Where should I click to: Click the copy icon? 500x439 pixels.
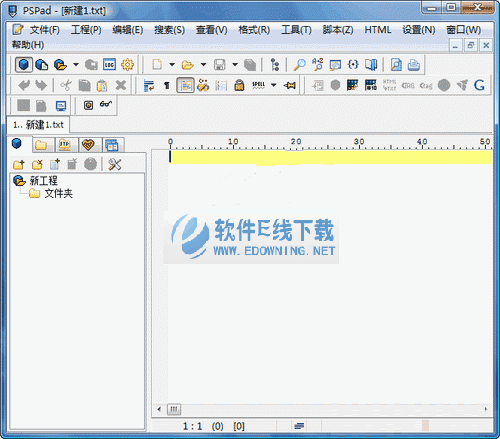[x=84, y=86]
